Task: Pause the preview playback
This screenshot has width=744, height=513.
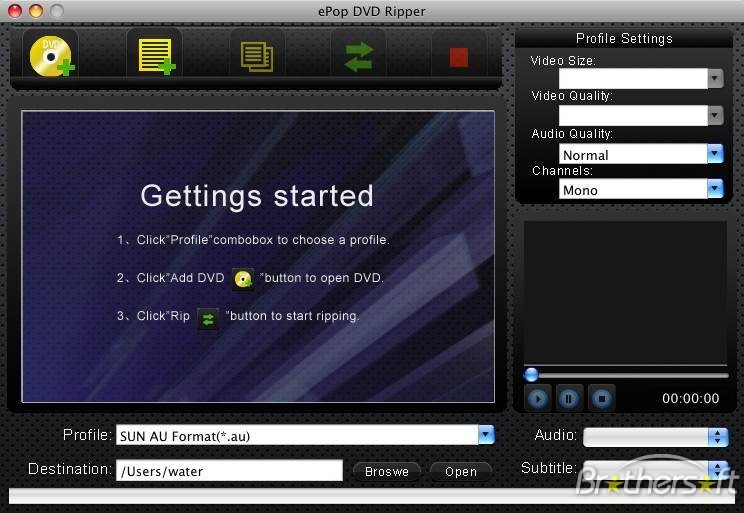Action: tap(568, 399)
